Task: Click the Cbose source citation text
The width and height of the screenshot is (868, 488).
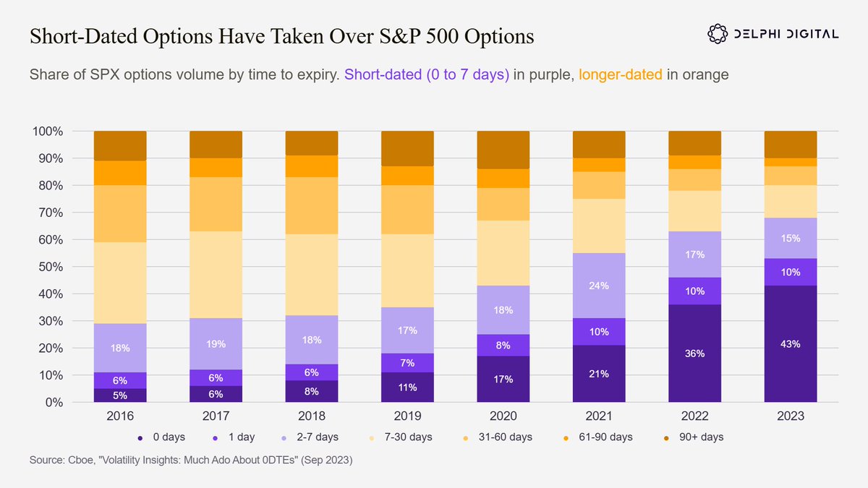Action: click(x=191, y=460)
